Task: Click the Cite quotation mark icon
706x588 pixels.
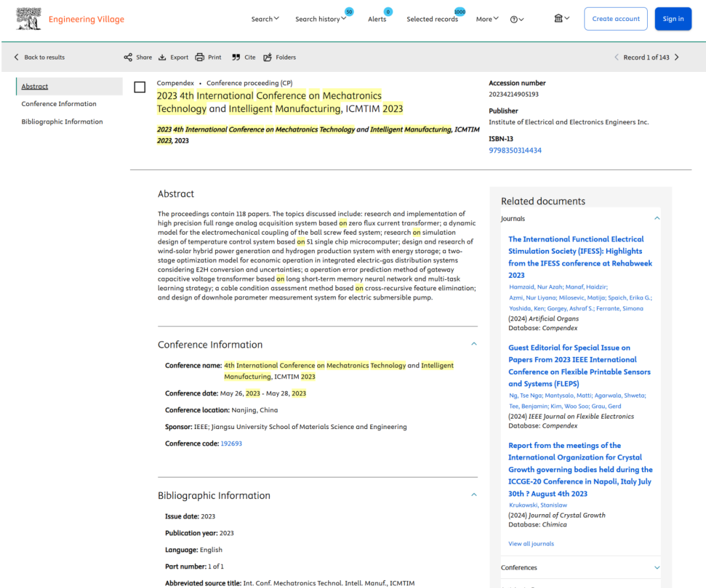Action: (236, 57)
